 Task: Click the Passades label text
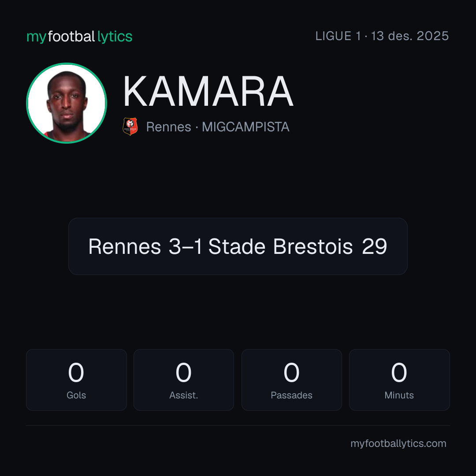coord(291,395)
